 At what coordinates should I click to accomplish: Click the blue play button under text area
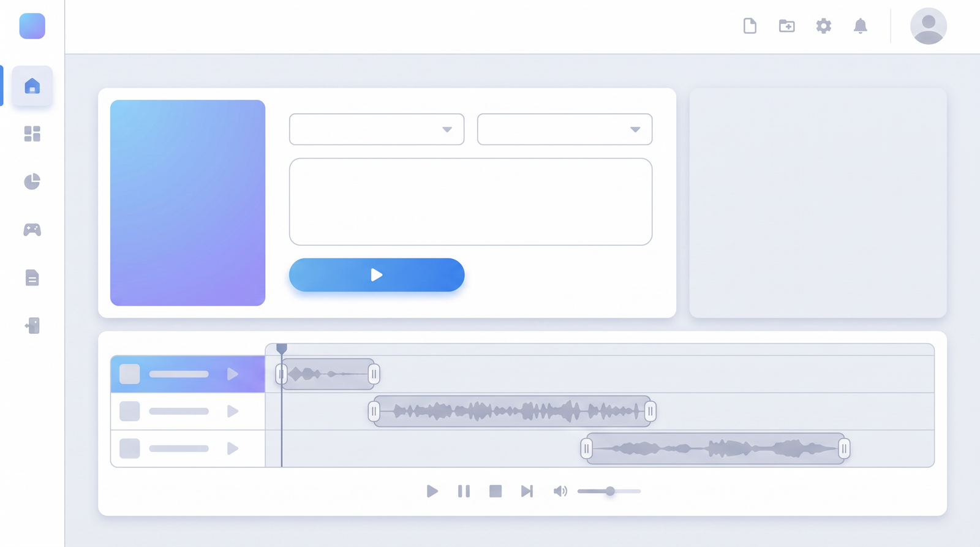[x=377, y=275]
